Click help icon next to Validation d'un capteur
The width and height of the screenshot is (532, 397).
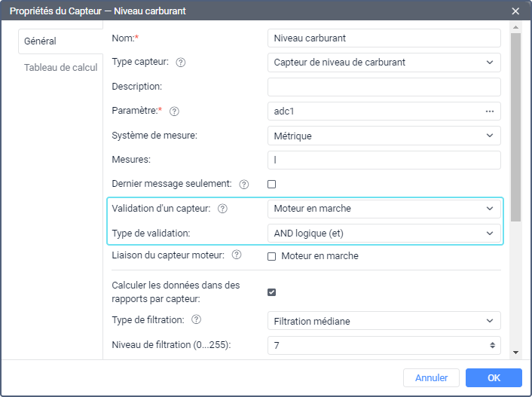pos(222,209)
